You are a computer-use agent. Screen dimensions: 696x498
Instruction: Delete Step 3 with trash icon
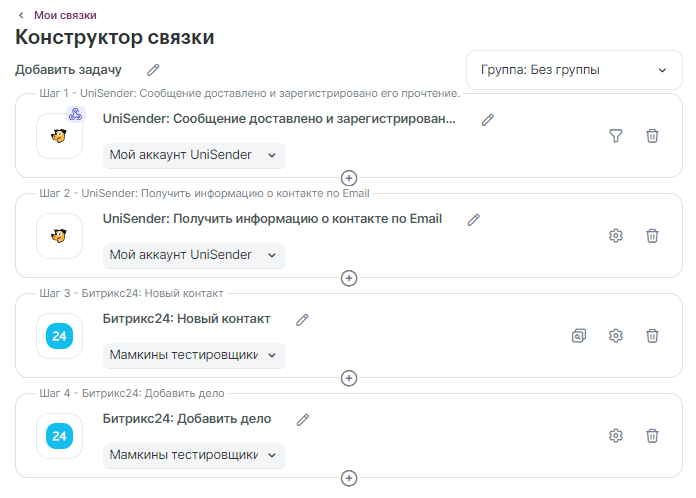tap(652, 336)
